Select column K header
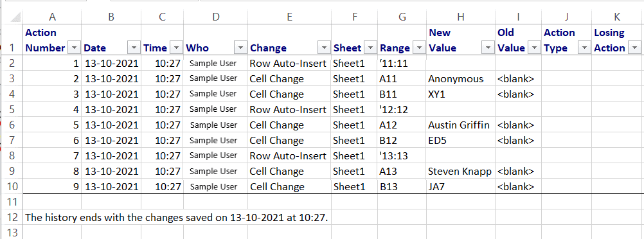 [617, 17]
